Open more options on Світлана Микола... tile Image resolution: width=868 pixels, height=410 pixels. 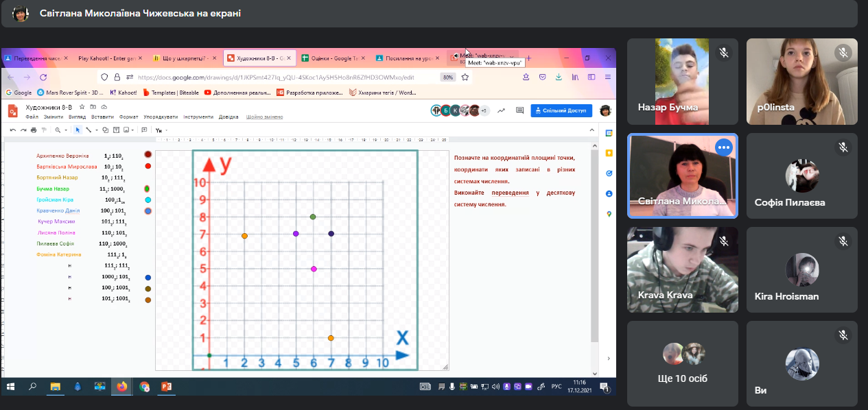(723, 147)
